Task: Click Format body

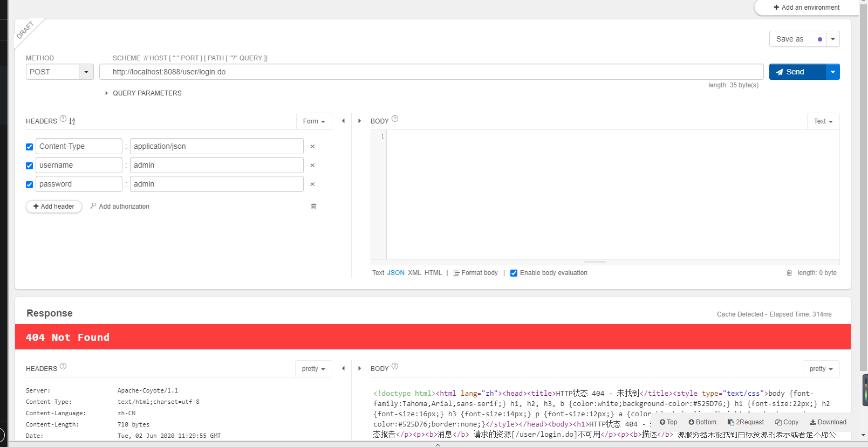Action: [x=475, y=273]
